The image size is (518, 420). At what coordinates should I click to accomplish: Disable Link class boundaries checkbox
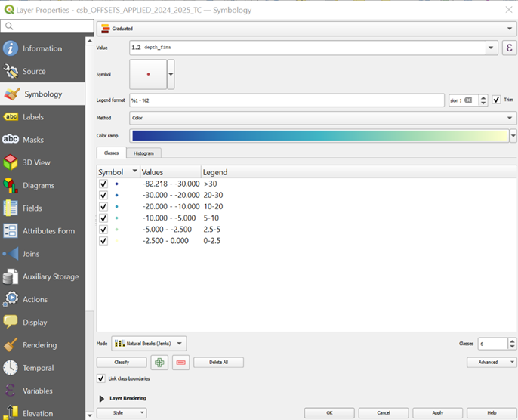[x=101, y=378]
